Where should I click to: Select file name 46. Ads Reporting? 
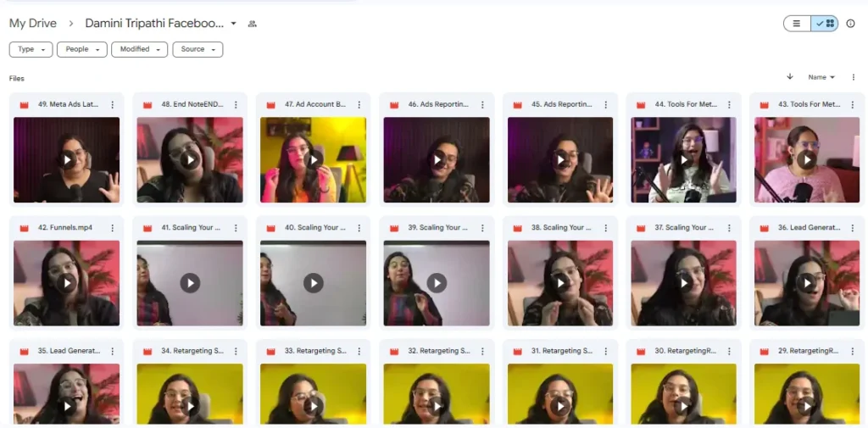[x=438, y=104]
